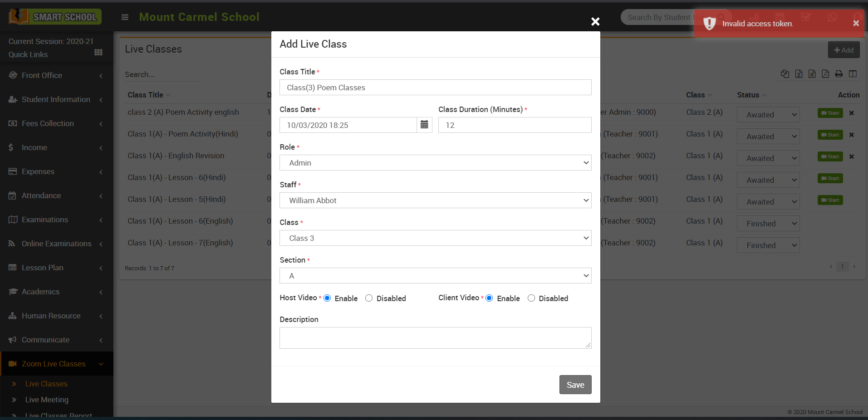Viewport: 868px width, 420px height.
Task: Expand the Section dropdown
Action: [435, 276]
